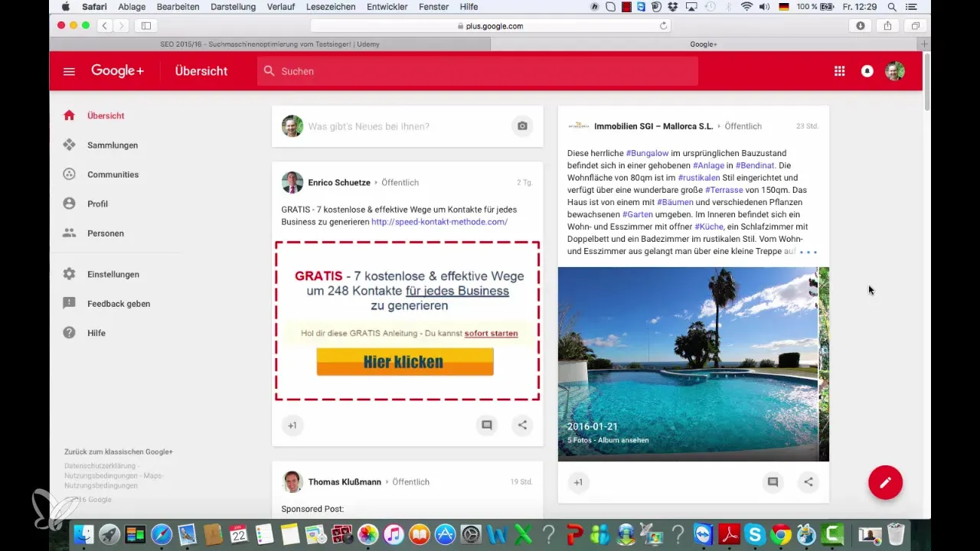Open Immobilien SGI – Mallorca S.L. profile

coord(653,126)
